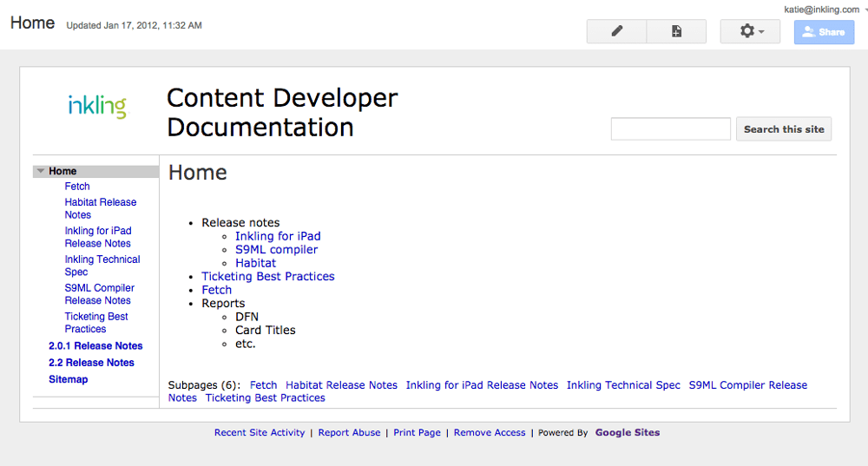Click the 'Release notes' bullet text
Image resolution: width=868 pixels, height=466 pixels.
(x=240, y=223)
